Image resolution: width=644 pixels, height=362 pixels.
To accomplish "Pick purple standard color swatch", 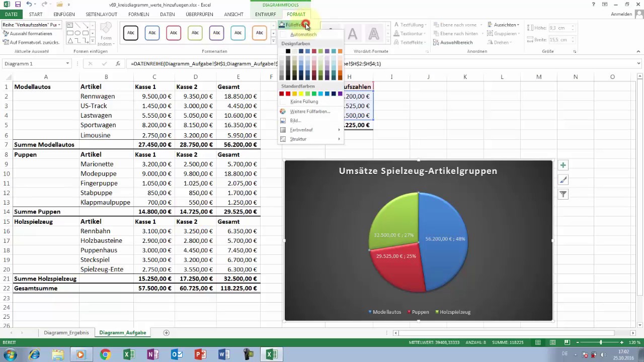I will (340, 94).
